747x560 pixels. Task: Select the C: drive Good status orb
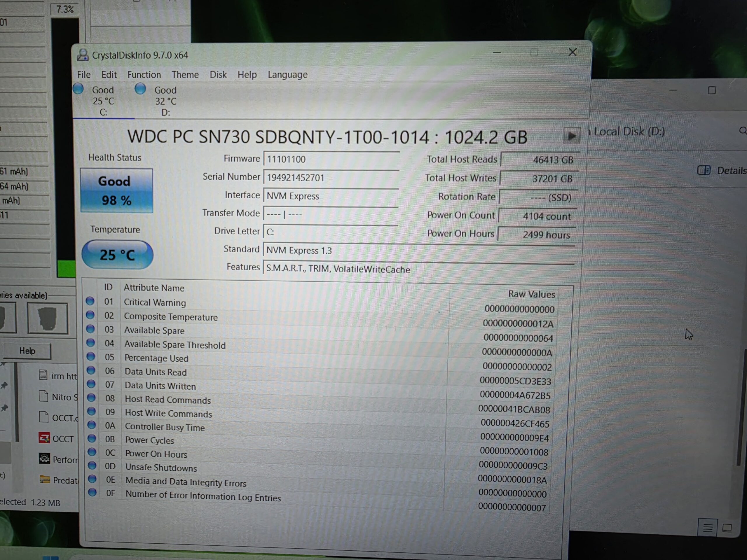(78, 89)
